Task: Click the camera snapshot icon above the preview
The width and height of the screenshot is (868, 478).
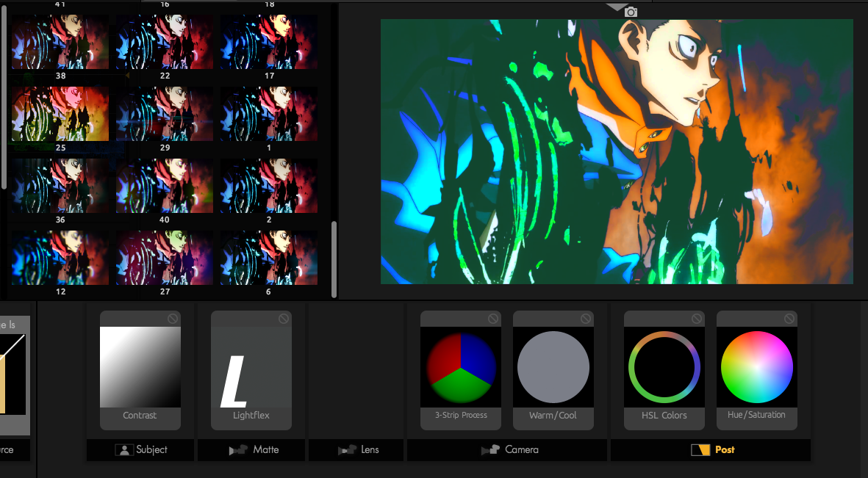Action: tap(631, 12)
